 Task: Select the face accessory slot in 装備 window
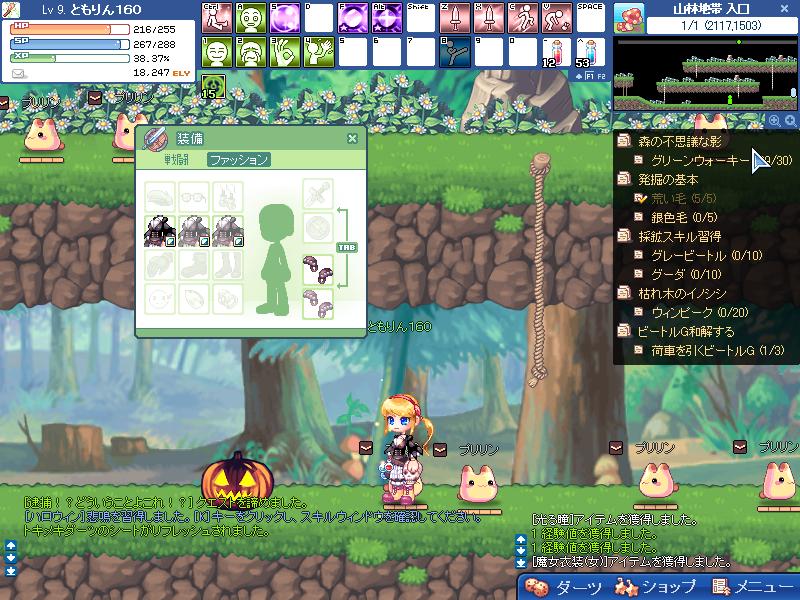click(160, 299)
